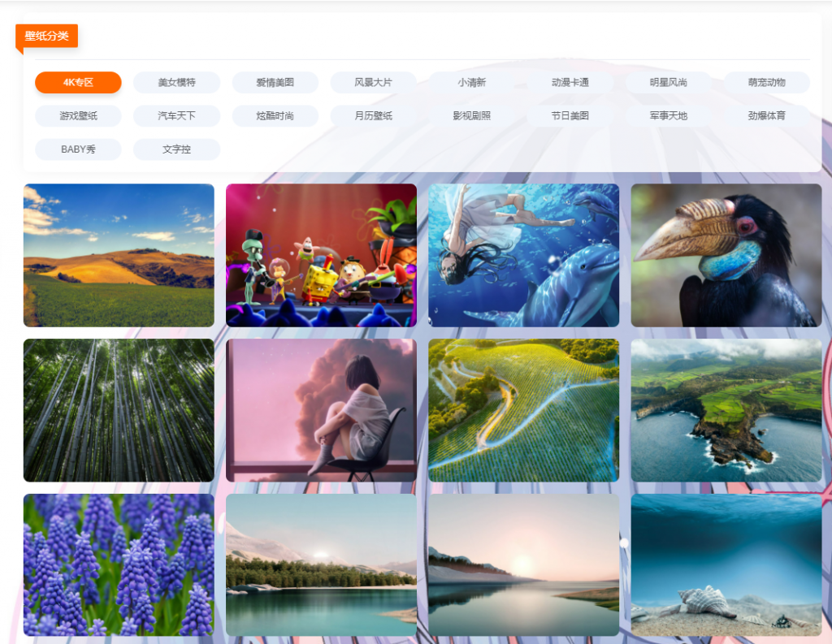Open 萌宠动物 wallpapers
832x644 pixels.
point(767,82)
